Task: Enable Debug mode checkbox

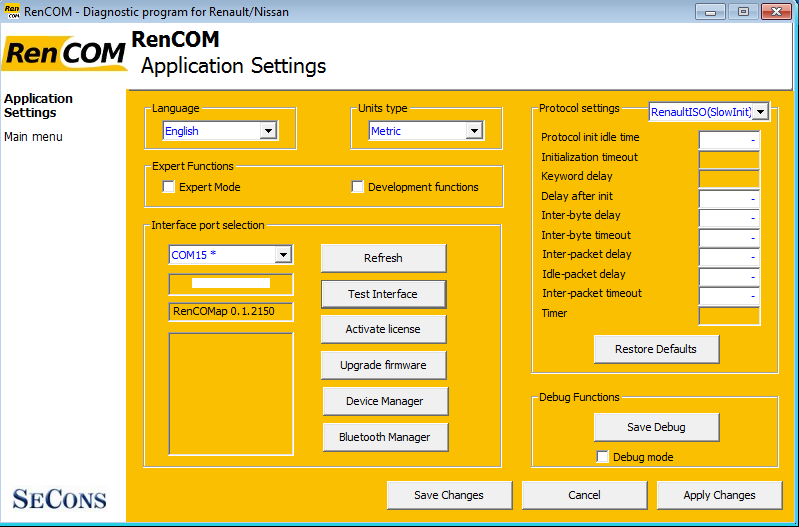Action: point(602,457)
